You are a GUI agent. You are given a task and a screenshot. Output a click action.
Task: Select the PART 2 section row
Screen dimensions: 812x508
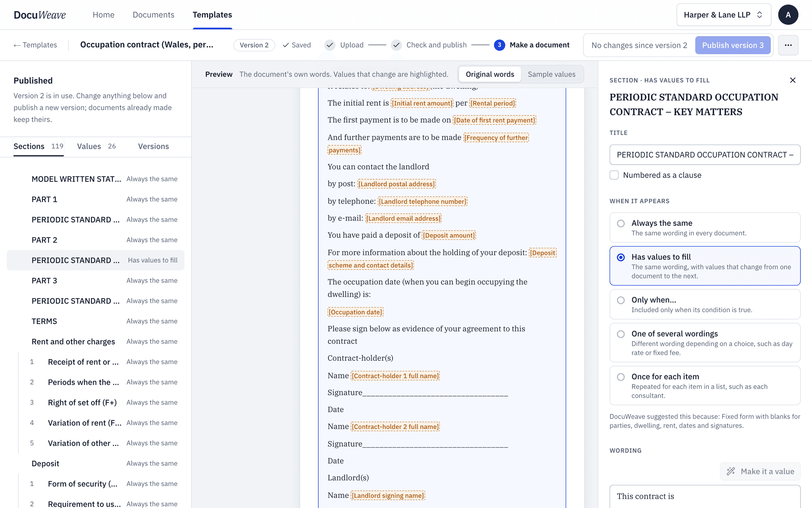point(95,240)
